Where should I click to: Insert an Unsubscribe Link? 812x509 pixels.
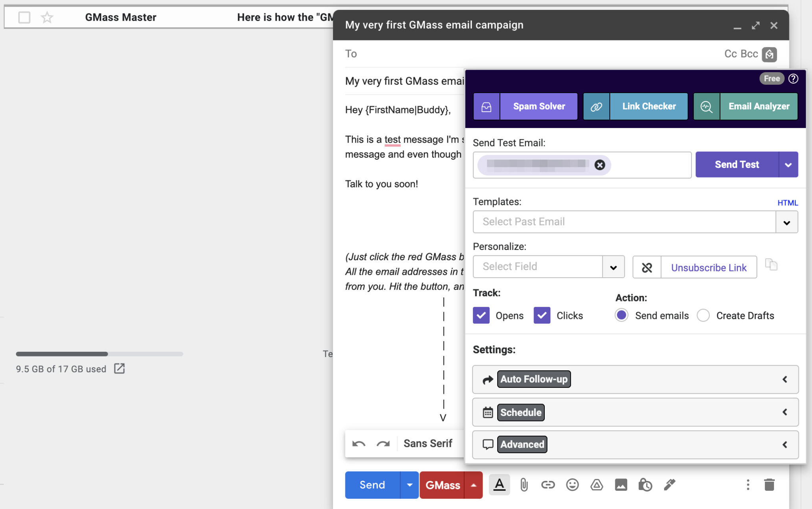[x=709, y=267]
